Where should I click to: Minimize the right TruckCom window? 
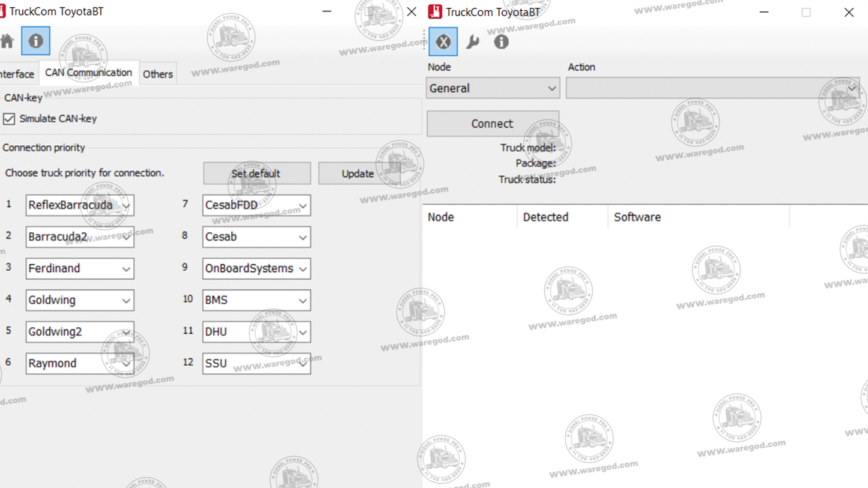coord(764,12)
